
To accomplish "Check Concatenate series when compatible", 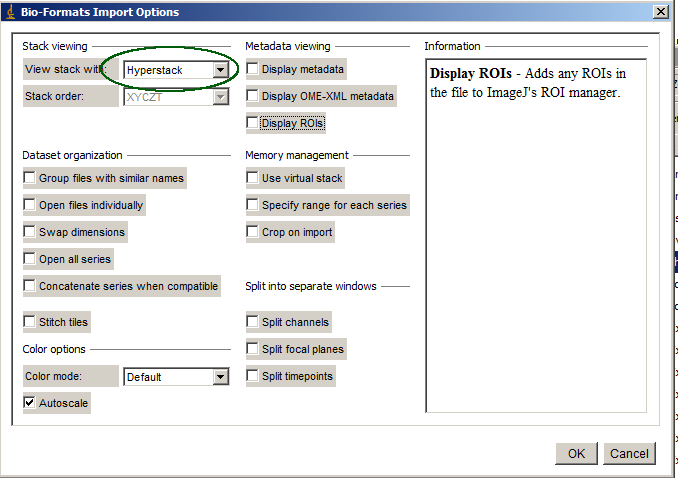I will tap(30, 286).
